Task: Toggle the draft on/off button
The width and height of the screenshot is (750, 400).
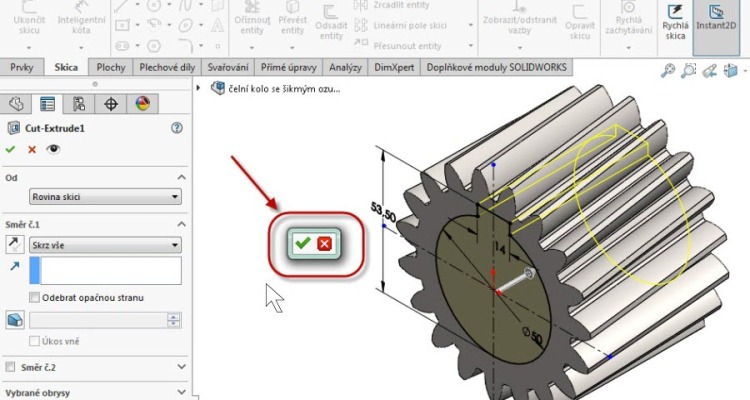Action: point(15,320)
